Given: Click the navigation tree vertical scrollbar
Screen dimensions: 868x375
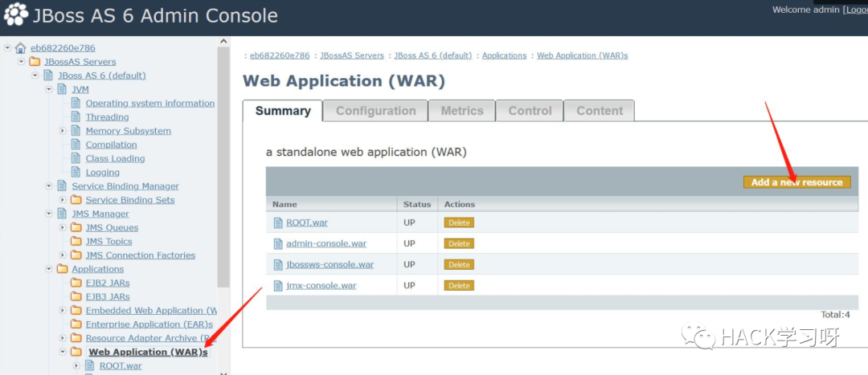Looking at the screenshot, I should 223,167.
